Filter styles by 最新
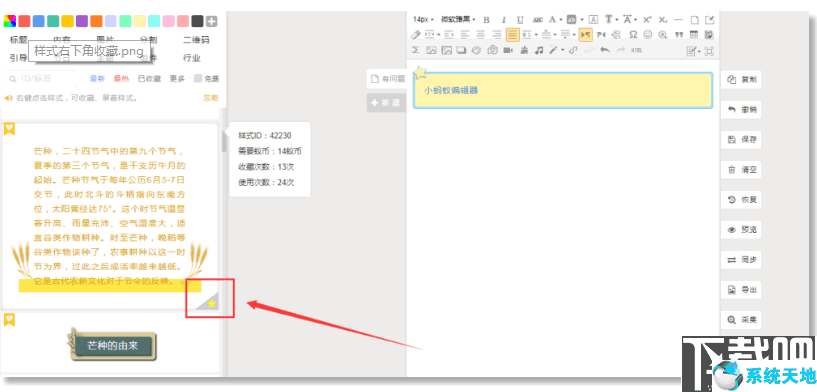Viewport: 817px width, 392px height. pyautogui.click(x=97, y=79)
